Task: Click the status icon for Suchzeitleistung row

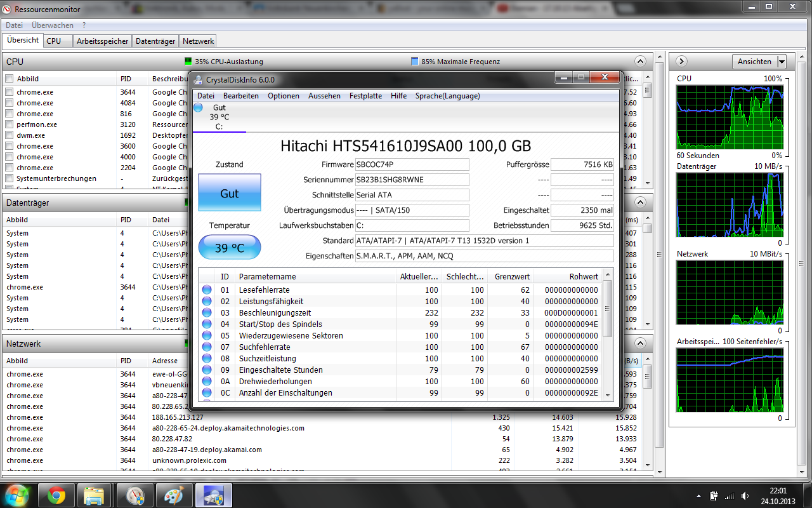Action: point(207,358)
